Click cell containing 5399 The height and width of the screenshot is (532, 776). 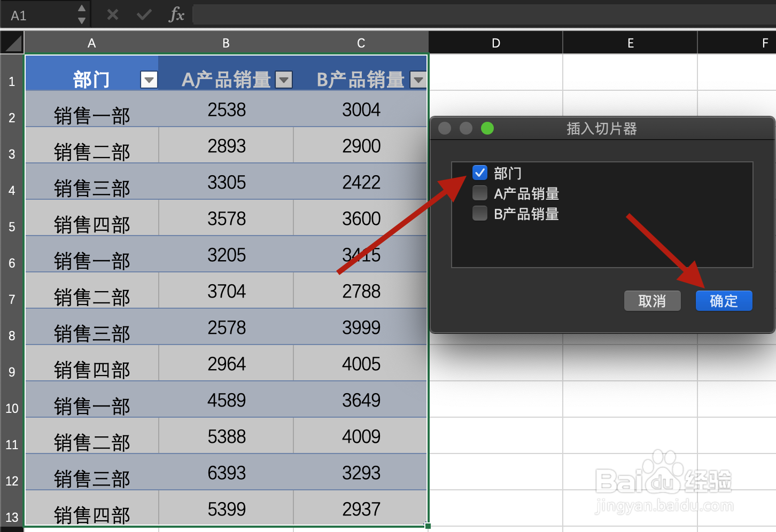(x=227, y=508)
